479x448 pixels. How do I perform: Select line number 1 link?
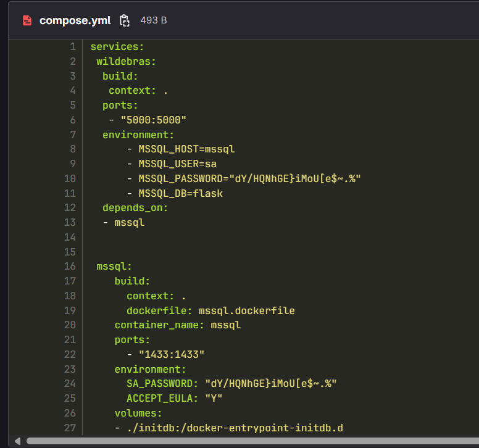(x=72, y=46)
